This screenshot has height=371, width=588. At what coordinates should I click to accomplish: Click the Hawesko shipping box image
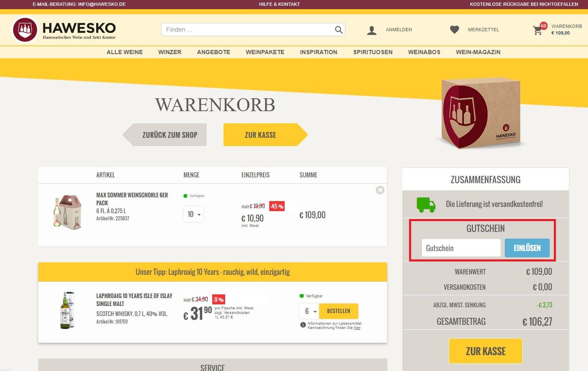[x=481, y=113]
